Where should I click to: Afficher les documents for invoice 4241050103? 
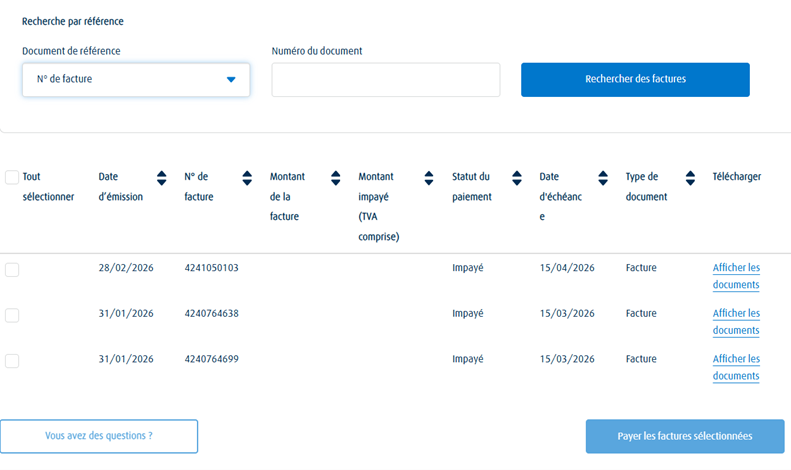(x=736, y=276)
